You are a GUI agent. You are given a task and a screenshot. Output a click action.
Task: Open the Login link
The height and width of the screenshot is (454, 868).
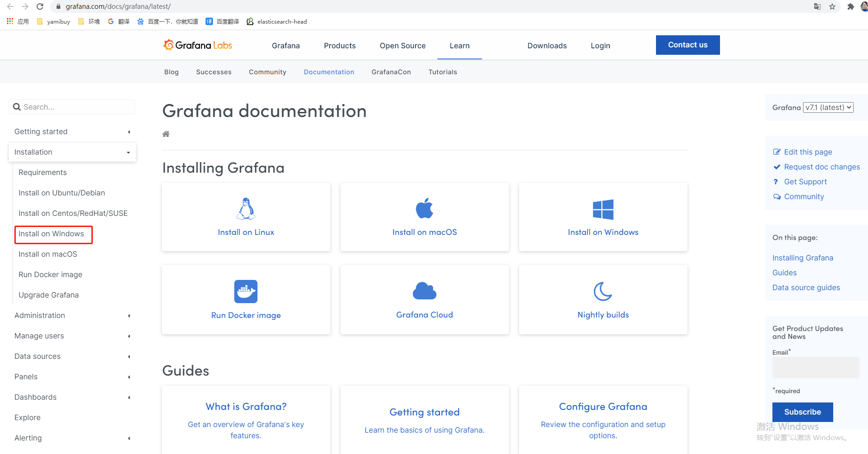click(600, 45)
